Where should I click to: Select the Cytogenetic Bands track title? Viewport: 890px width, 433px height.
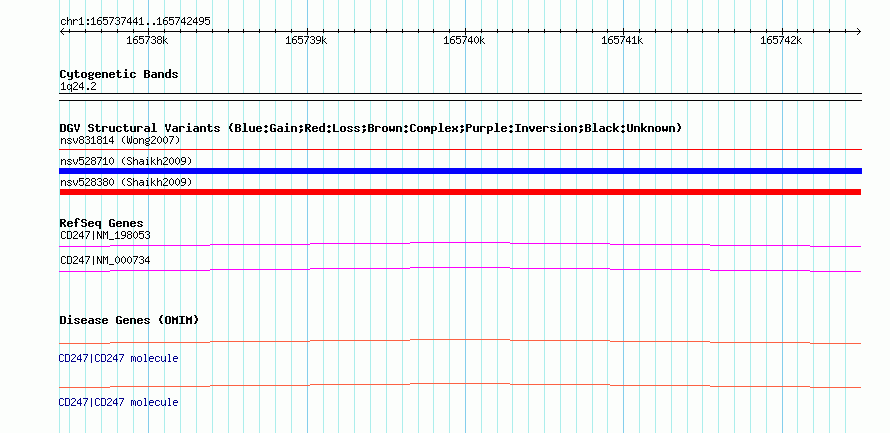(x=119, y=74)
